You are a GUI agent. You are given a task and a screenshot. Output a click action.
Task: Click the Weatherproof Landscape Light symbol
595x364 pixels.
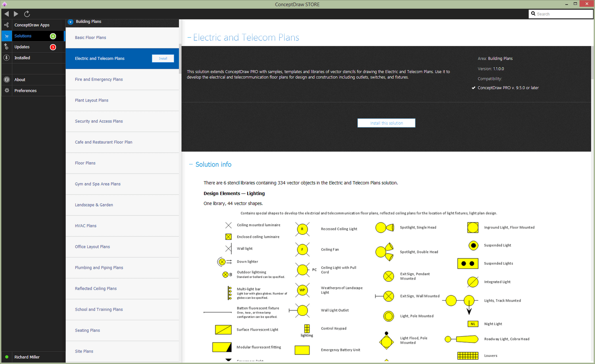tap(302, 290)
